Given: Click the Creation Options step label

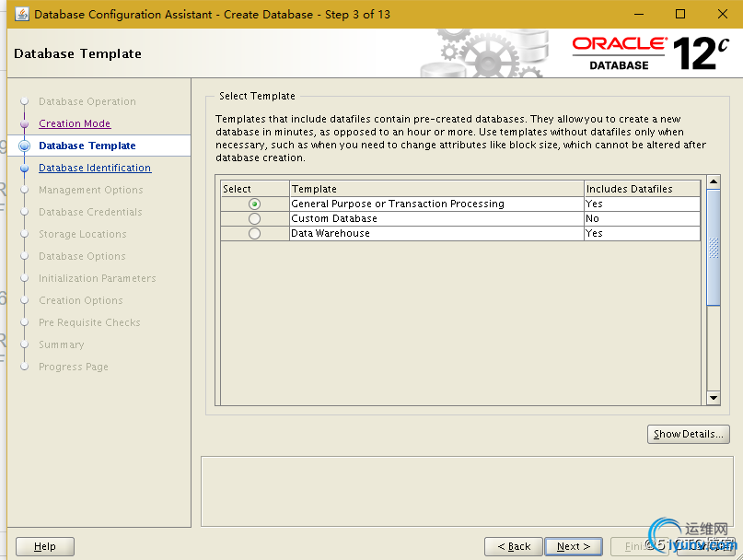Looking at the screenshot, I should coord(80,300).
